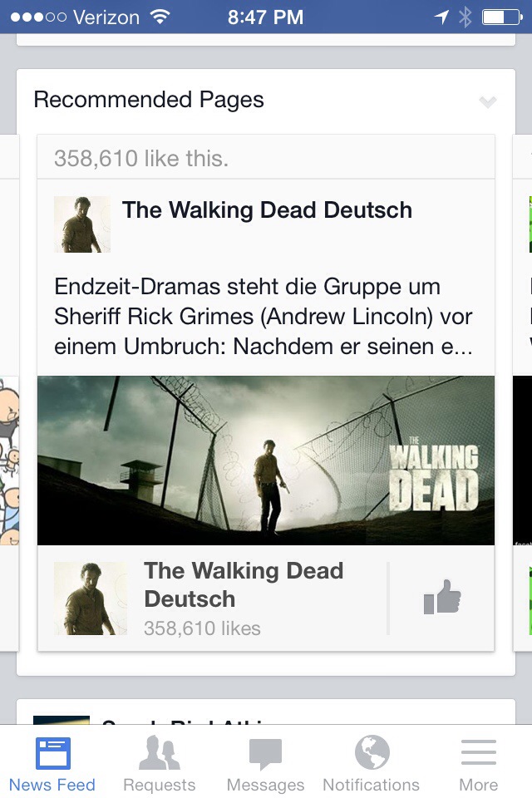
Task: Expand the Recommended Pages chevron menu
Action: point(488,101)
